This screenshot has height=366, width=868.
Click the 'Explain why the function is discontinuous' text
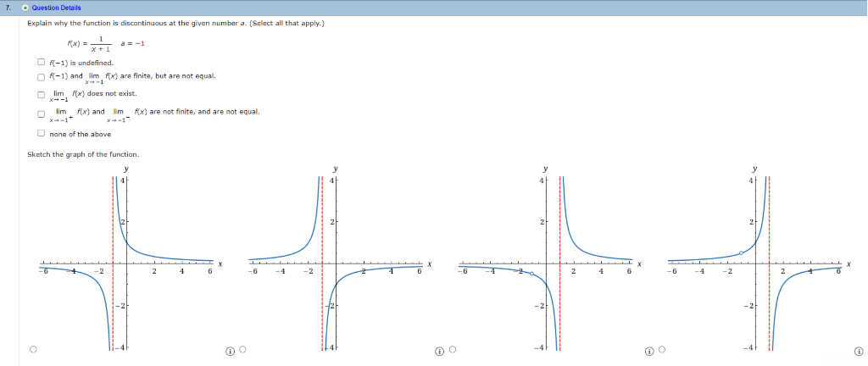pos(175,24)
